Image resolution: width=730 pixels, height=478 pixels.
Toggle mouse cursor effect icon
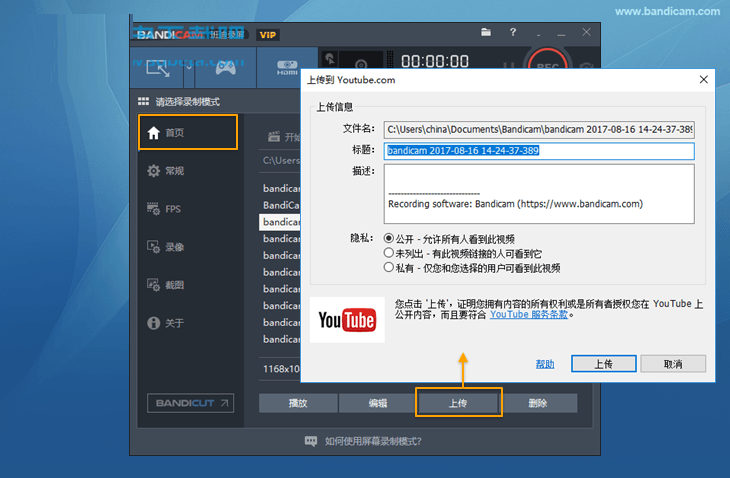coord(330,60)
